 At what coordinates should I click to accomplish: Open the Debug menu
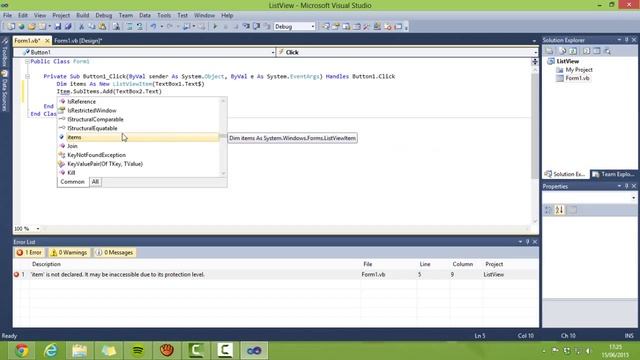(x=104, y=16)
